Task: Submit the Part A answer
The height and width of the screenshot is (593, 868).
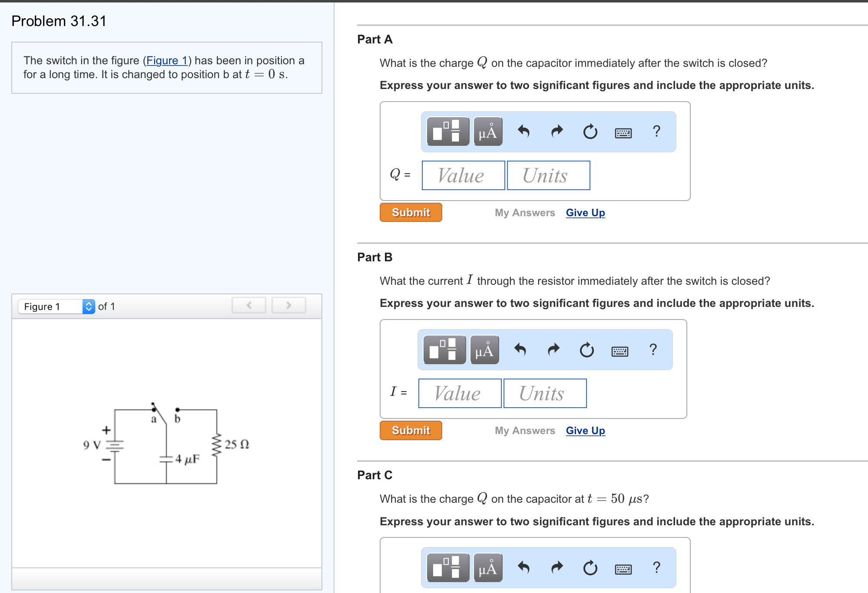Action: pyautogui.click(x=410, y=212)
